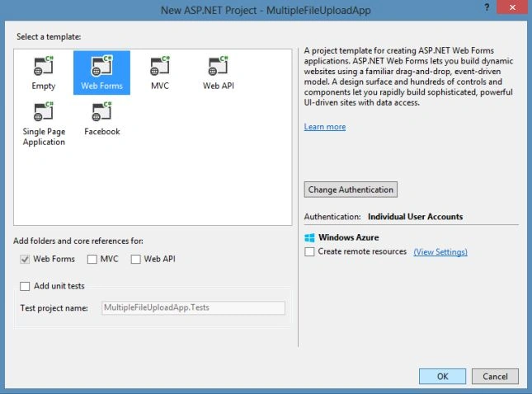Dismiss dialog with the Cancel button
Screen dimensions: 532x394
(x=495, y=377)
